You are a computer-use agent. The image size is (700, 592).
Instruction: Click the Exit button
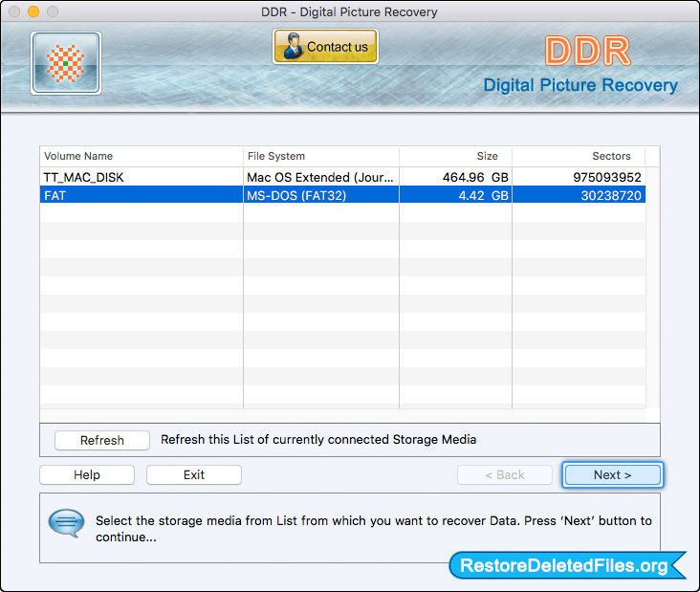[x=194, y=474]
